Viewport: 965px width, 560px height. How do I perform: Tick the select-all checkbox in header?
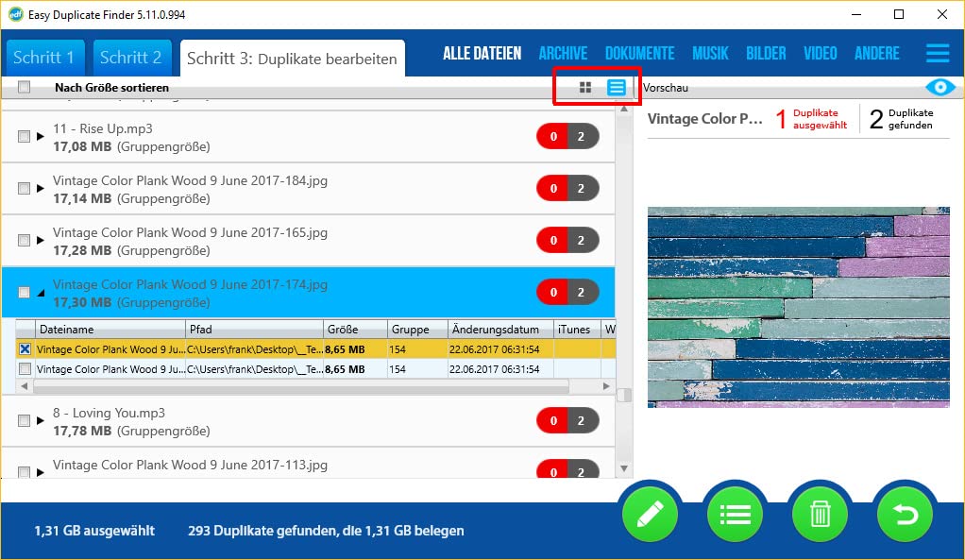[24, 88]
